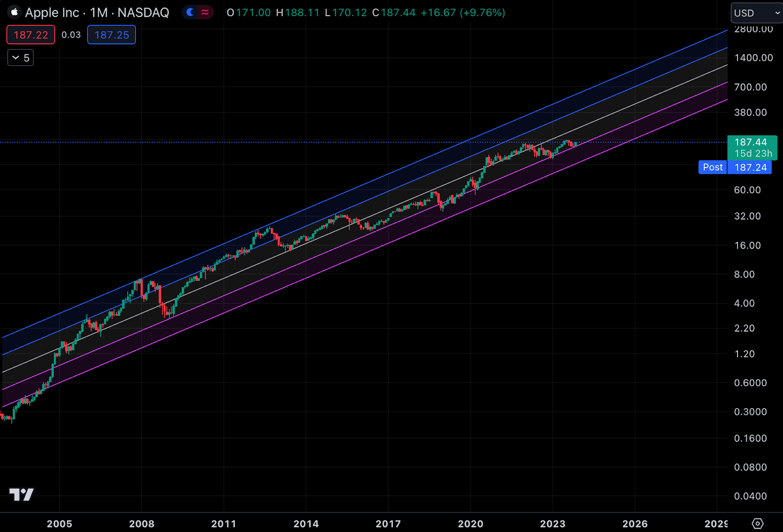Click the 8.00 price scale label

point(744,274)
